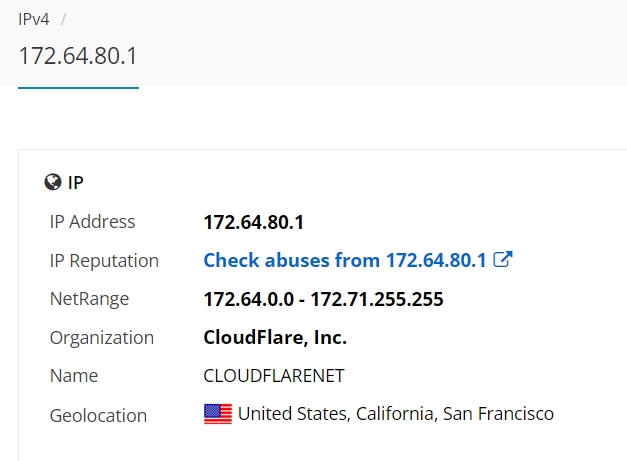Click the geolocation text United States, California, San Francisco
Viewport: 627px width, 461px height.
point(396,414)
